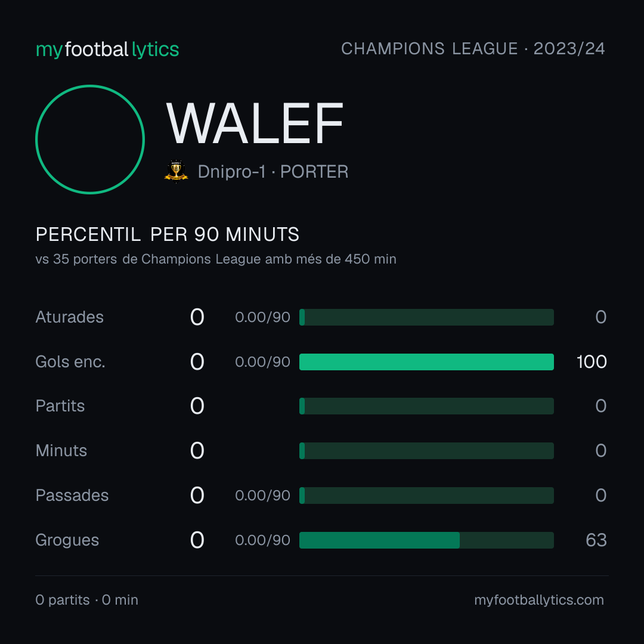
Task: Click the Aturades percentile bar
Action: tap(426, 317)
